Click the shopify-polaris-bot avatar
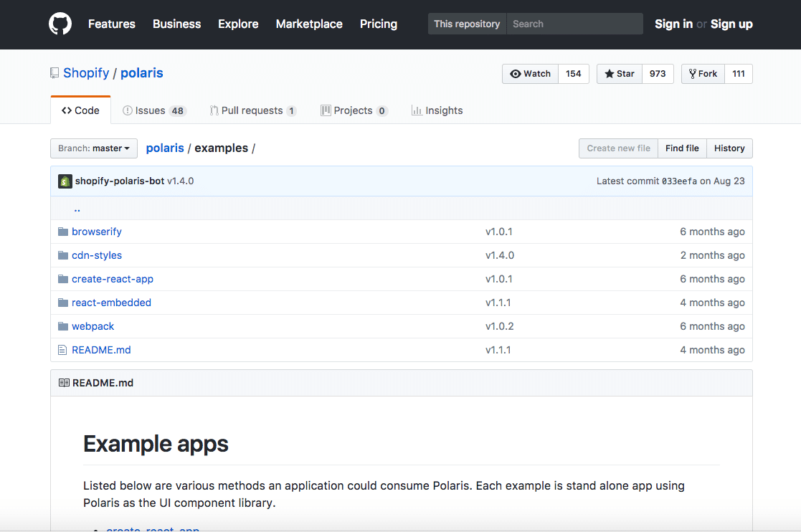The image size is (801, 532). click(x=65, y=181)
